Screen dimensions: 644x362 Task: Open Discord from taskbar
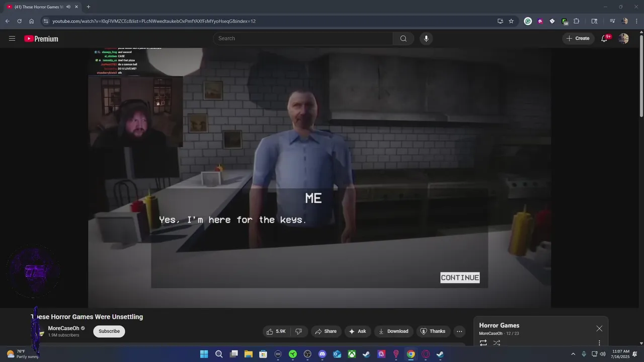click(322, 354)
